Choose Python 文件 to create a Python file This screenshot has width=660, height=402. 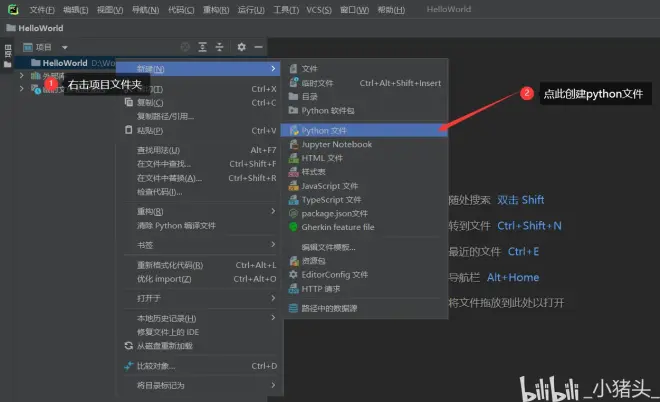point(364,130)
